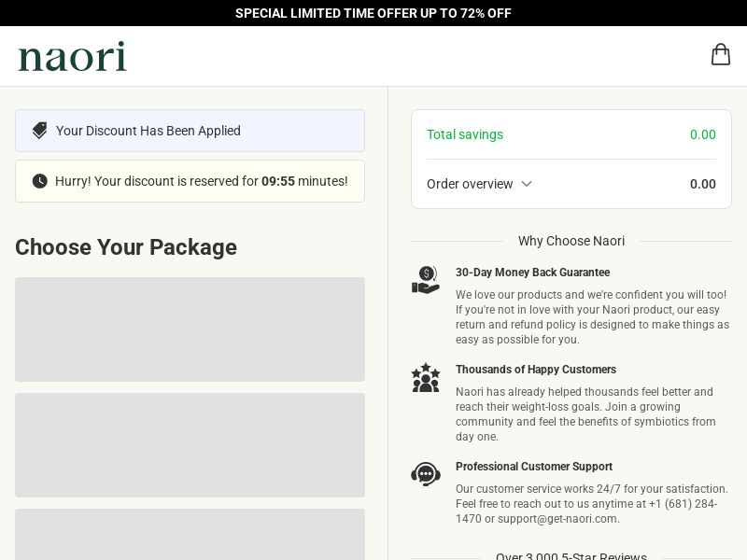Click the Choose Your Package heading

pos(125,247)
